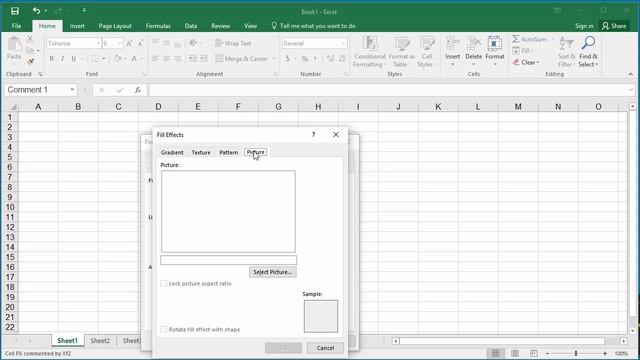Open Find & Select menu
640x360 pixels.
(588, 52)
